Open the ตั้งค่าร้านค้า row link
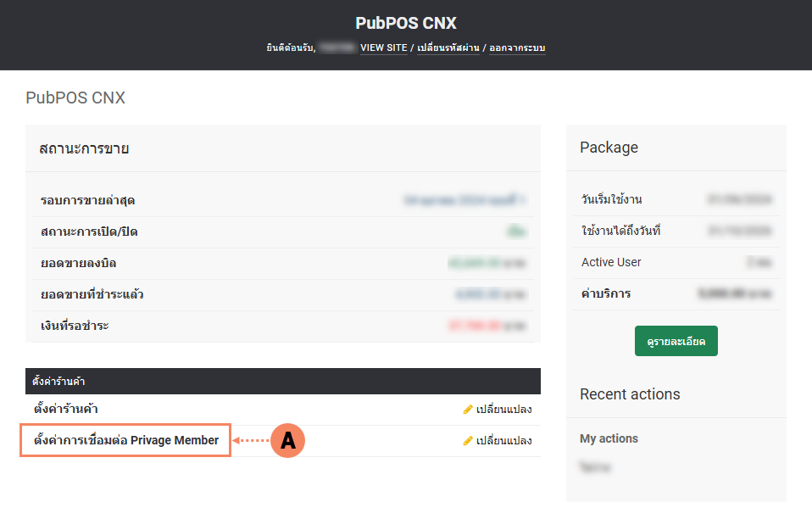This screenshot has height=519, width=812. coord(71,410)
